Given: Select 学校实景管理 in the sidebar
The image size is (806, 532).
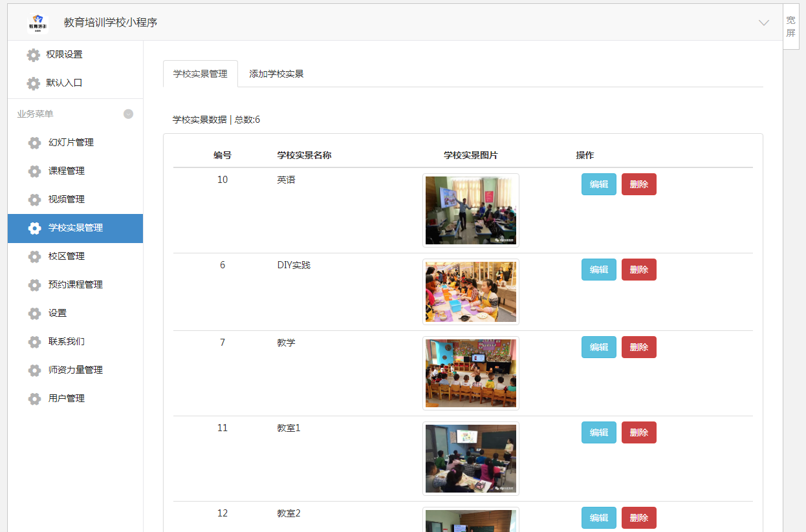Looking at the screenshot, I should (75, 228).
